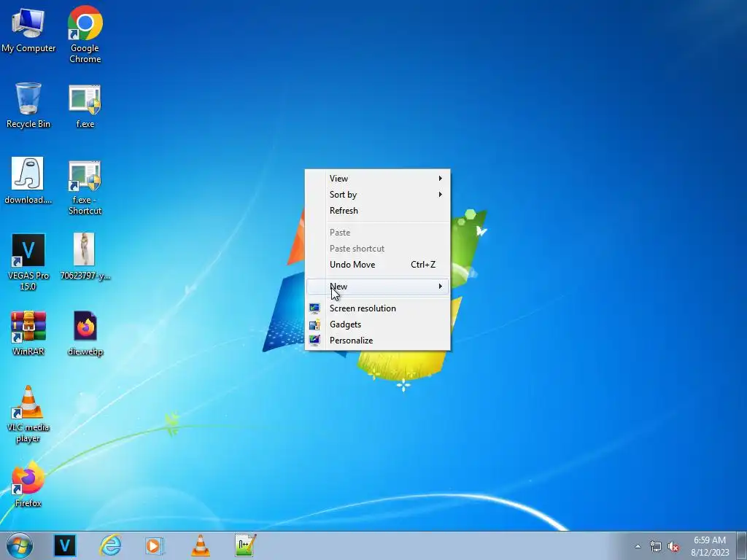Select the download... file icon on desktop

(x=28, y=181)
